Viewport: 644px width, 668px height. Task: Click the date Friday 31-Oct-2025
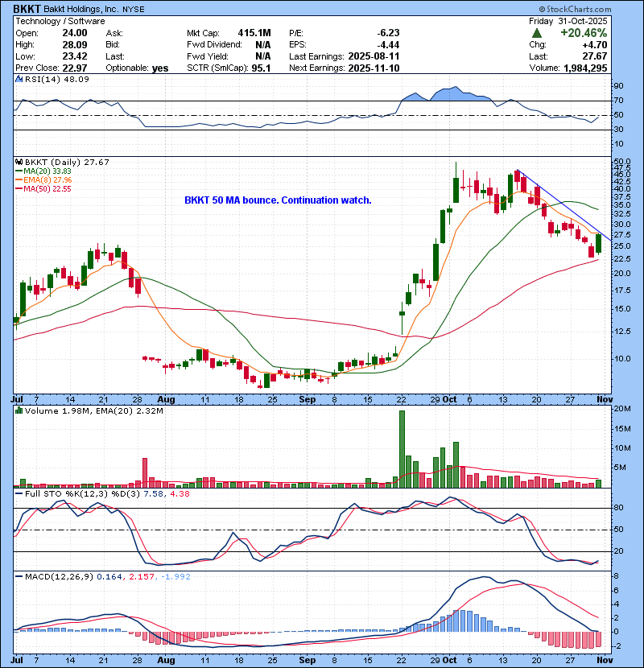pyautogui.click(x=568, y=21)
